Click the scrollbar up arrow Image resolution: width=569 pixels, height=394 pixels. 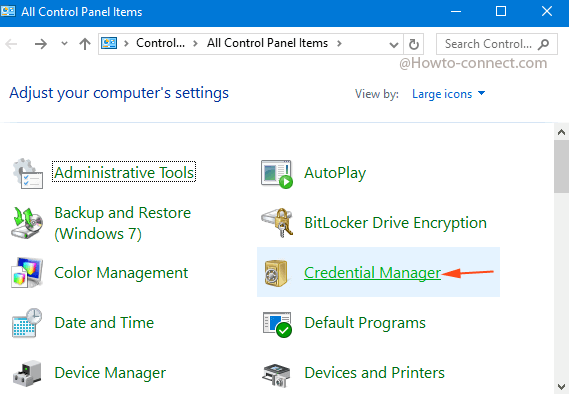point(561,132)
